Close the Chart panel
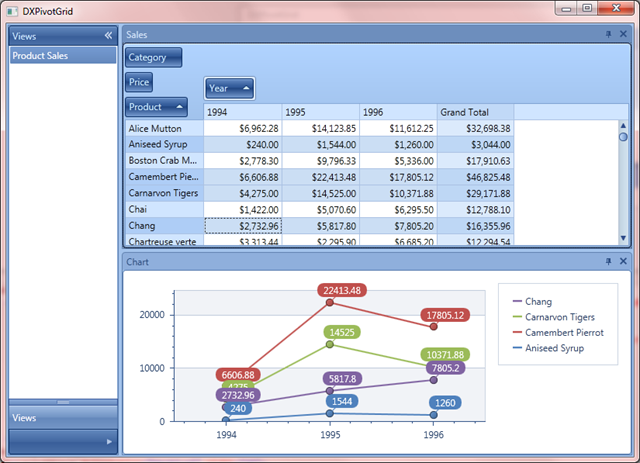The height and width of the screenshot is (463, 640). [623, 261]
